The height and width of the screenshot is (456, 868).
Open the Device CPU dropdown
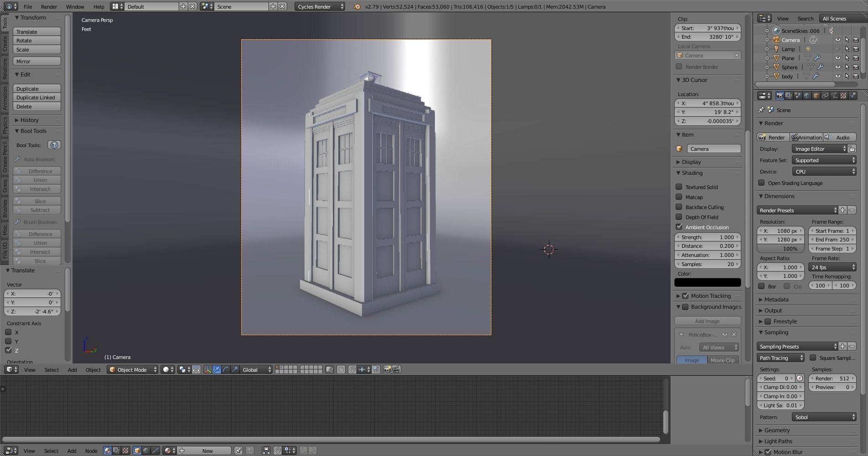pyautogui.click(x=824, y=171)
